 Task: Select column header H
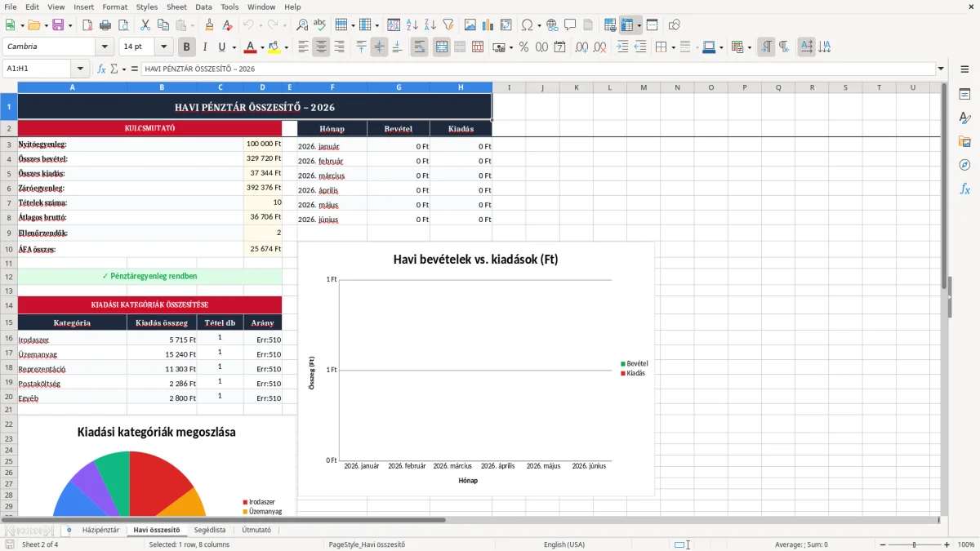[461, 87]
